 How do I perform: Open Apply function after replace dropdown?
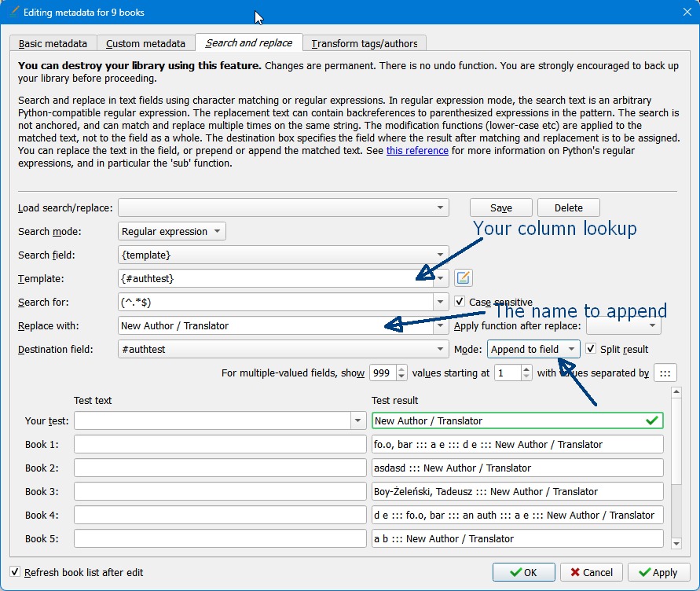pos(623,325)
